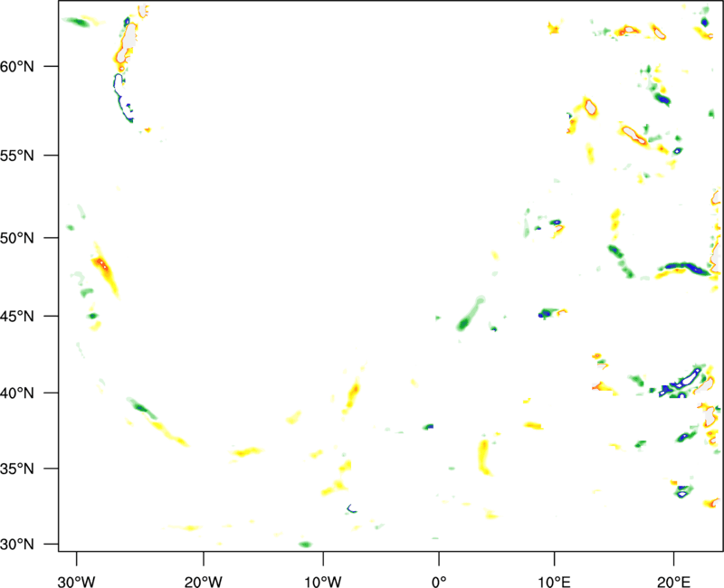Click the 55°N latitude label
The image size is (724, 588).
click(x=30, y=156)
